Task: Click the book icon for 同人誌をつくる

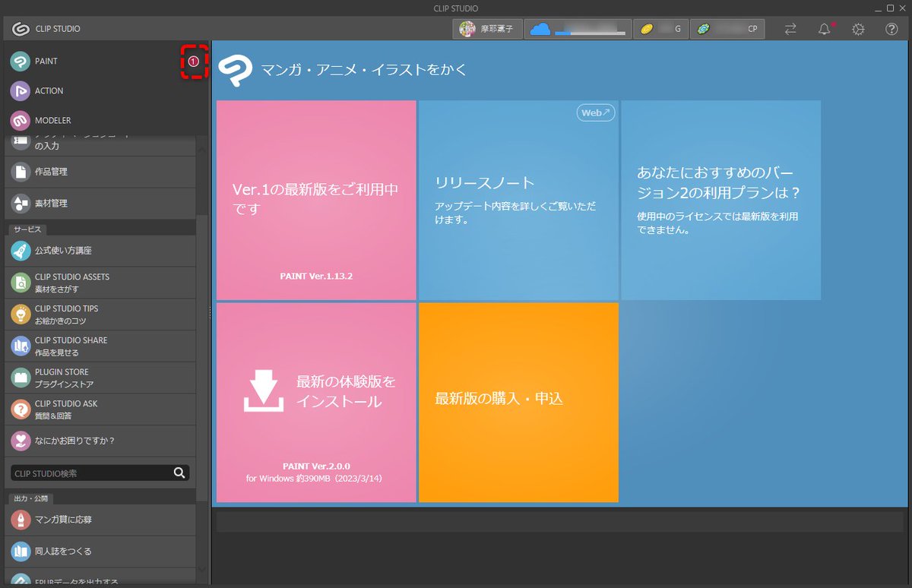Action: [21, 552]
